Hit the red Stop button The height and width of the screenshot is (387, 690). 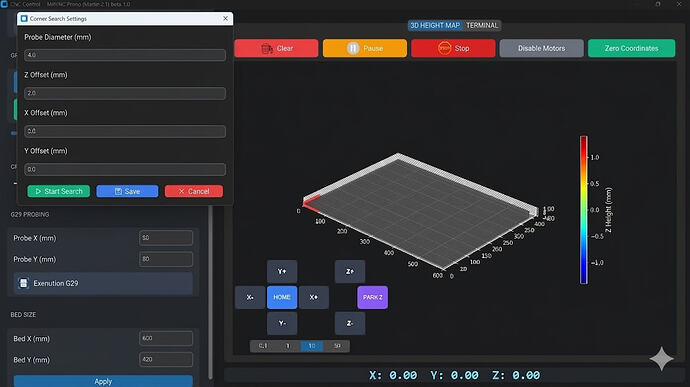click(453, 48)
